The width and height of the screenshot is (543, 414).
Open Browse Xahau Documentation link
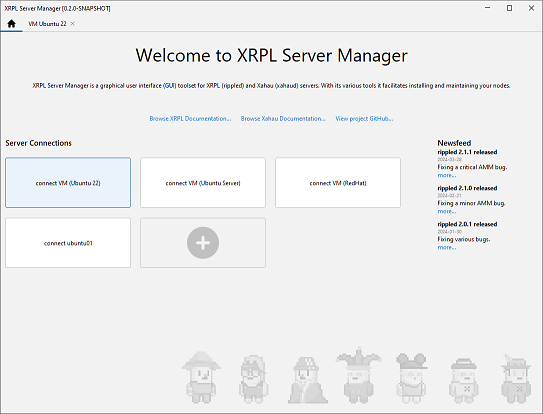[x=283, y=118]
